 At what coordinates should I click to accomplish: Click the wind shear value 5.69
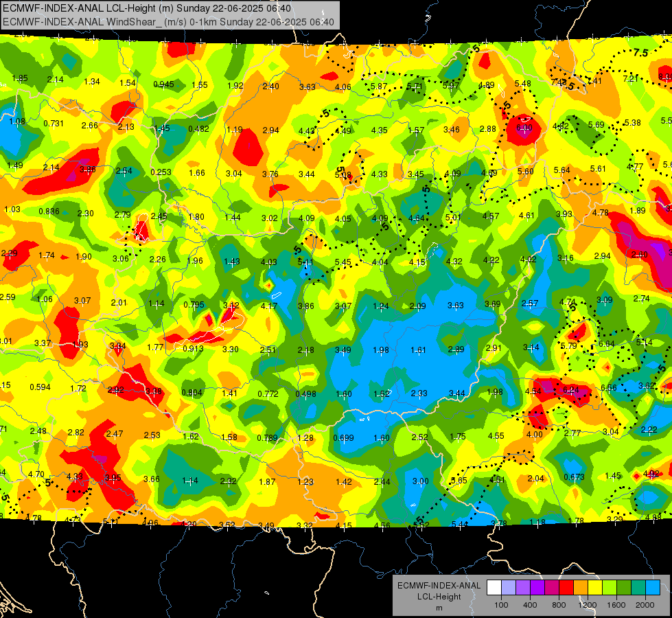coord(596,125)
